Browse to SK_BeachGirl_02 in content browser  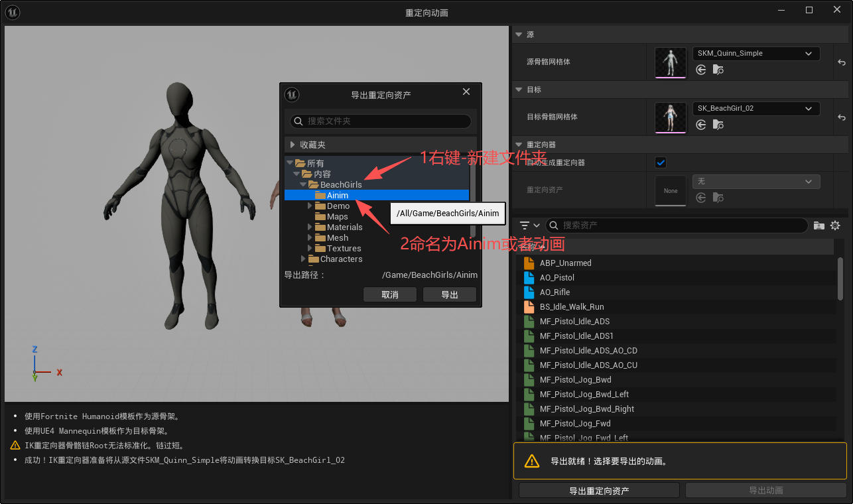[718, 125]
